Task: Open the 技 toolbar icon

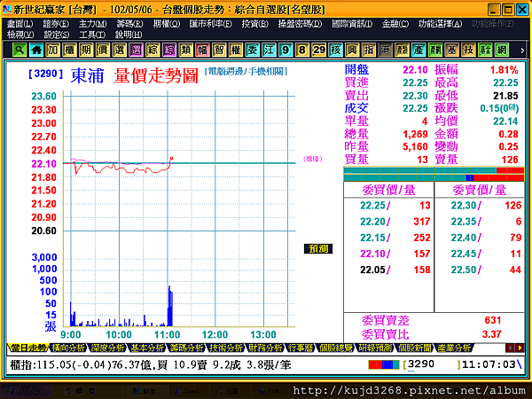Action: (x=468, y=50)
